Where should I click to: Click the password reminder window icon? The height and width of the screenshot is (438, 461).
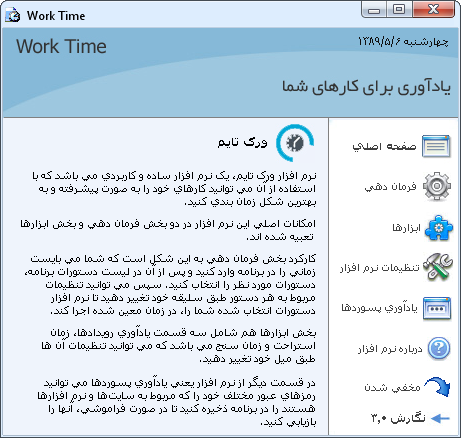coord(437,308)
